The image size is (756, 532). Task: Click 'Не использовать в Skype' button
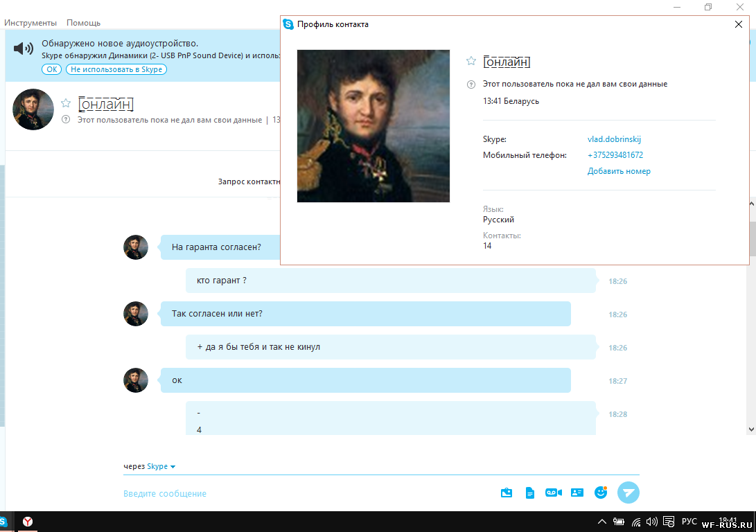tap(116, 69)
